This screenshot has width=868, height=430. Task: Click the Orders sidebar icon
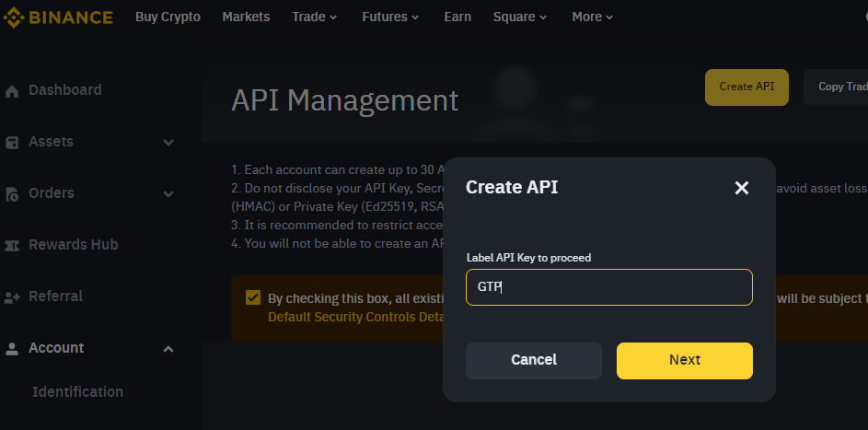[x=12, y=194]
